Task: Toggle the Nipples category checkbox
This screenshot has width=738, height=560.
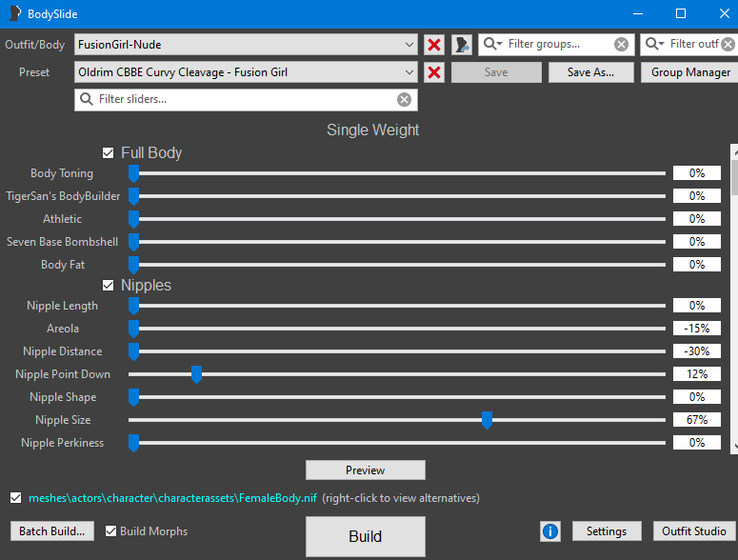Action: (109, 285)
